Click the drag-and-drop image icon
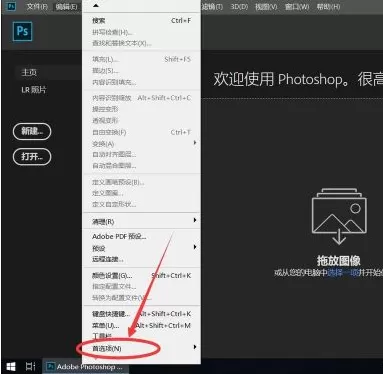The width and height of the screenshot is (383, 374). click(x=339, y=216)
